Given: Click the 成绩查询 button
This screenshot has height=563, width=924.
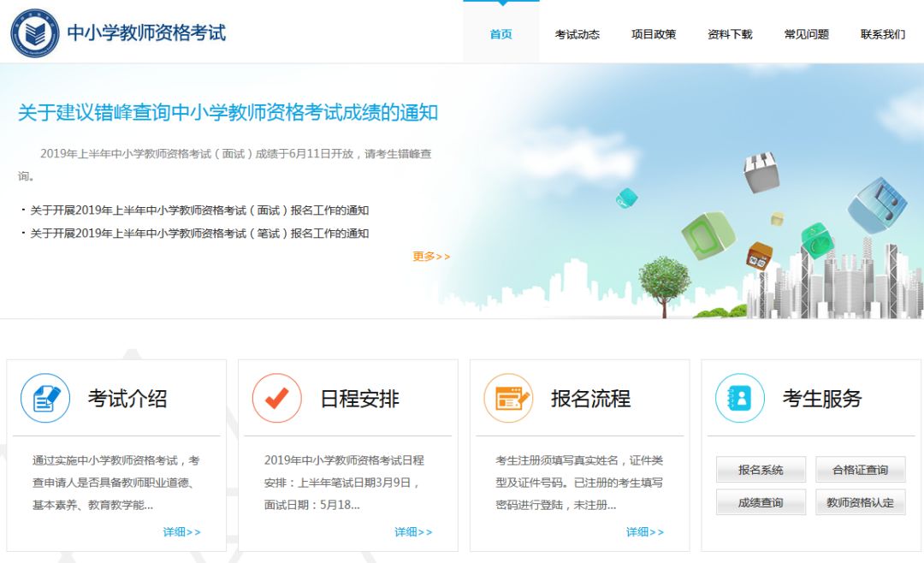Looking at the screenshot, I should pyautogui.click(x=760, y=502).
